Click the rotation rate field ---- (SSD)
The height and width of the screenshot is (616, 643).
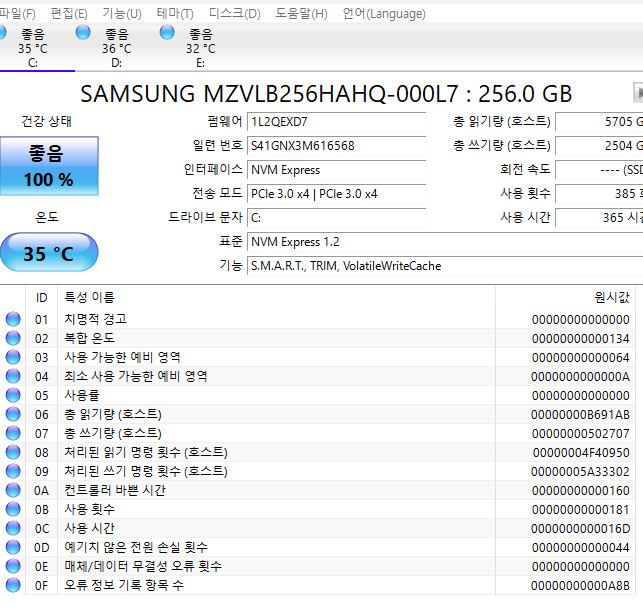pyautogui.click(x=599, y=170)
